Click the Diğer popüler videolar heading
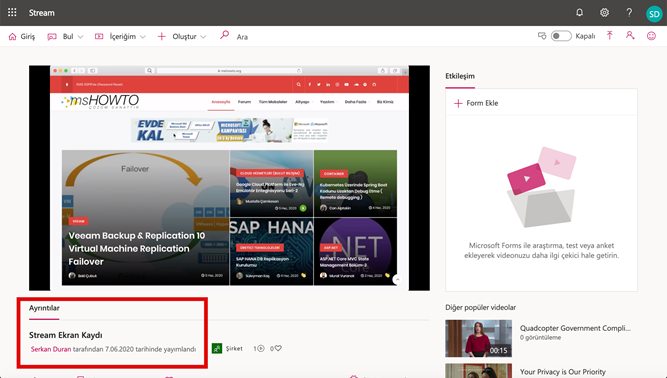 point(480,307)
